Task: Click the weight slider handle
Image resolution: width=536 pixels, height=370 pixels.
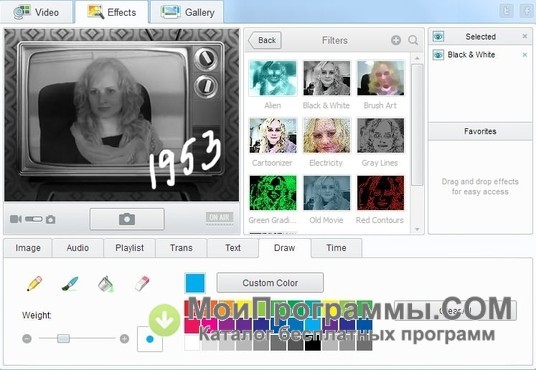Action: point(63,339)
